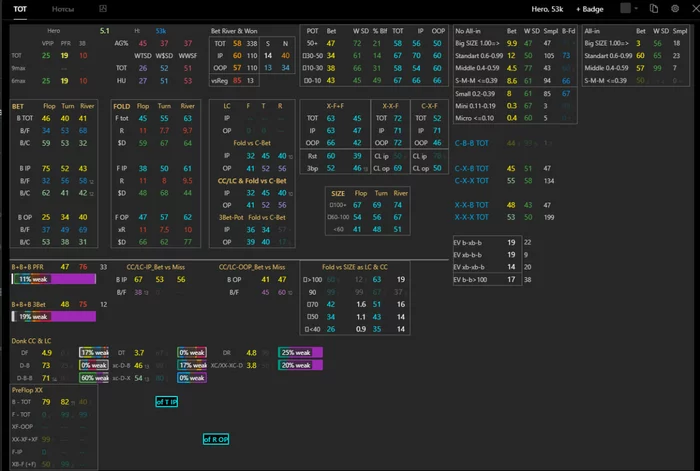The image size is (700, 471).
Task: Click the 11% weak purple bar
Action: (54, 279)
